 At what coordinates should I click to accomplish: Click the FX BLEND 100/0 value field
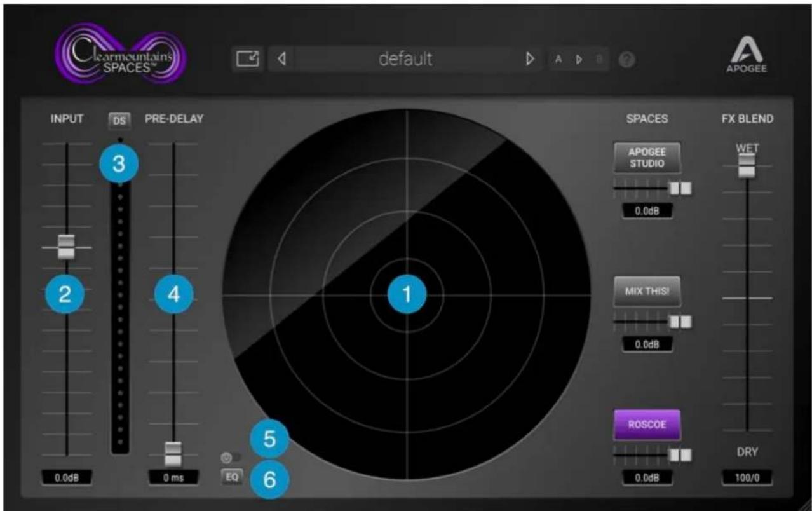[747, 478]
